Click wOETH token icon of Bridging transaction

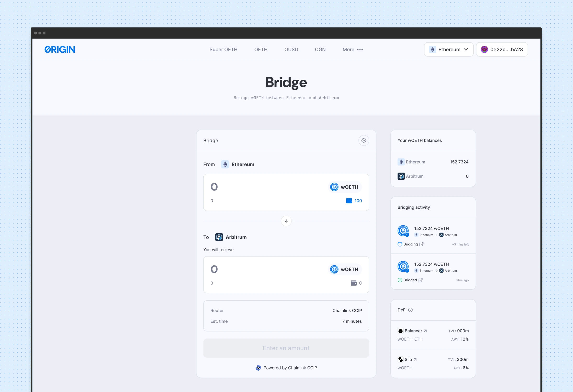[x=403, y=231]
